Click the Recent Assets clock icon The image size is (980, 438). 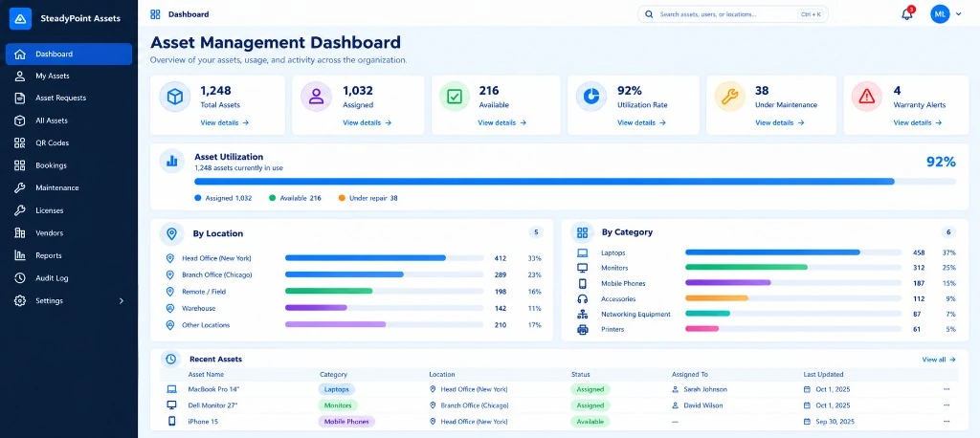170,360
